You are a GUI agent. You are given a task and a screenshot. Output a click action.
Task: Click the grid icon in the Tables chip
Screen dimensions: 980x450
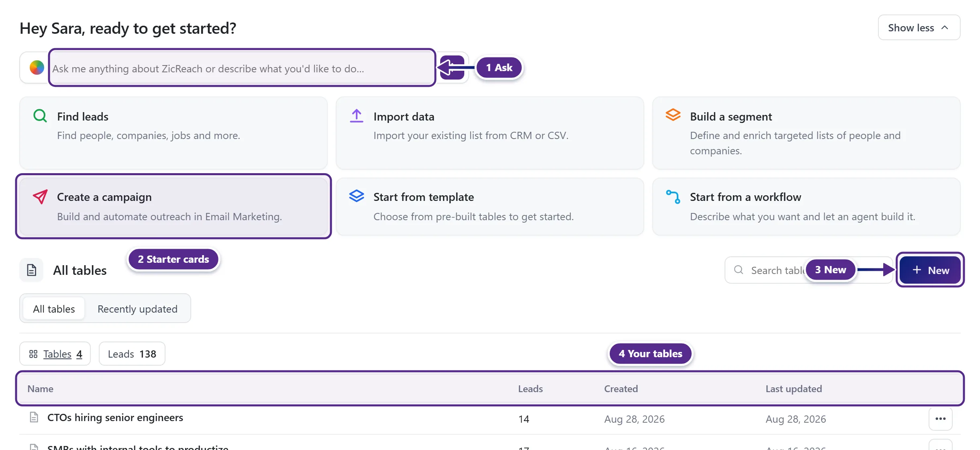pos(33,354)
